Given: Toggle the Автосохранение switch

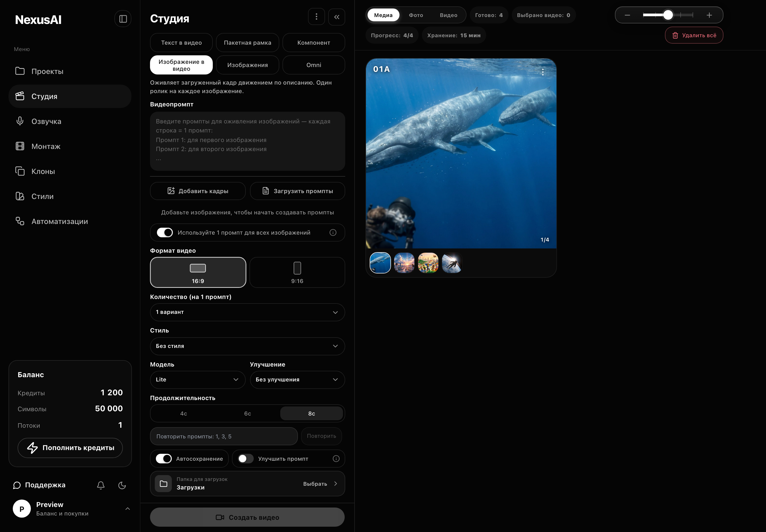Looking at the screenshot, I should click(164, 459).
